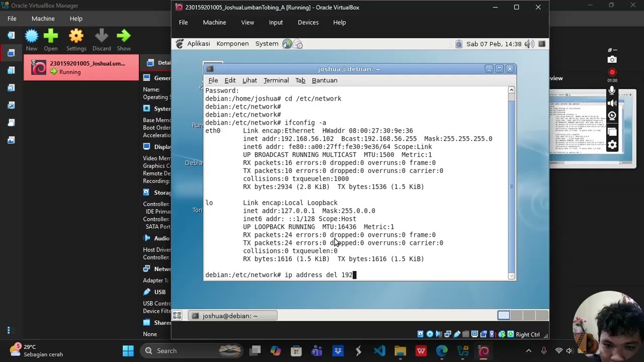Open the VM window Help menu
This screenshot has height=362, width=644.
pos(340,23)
